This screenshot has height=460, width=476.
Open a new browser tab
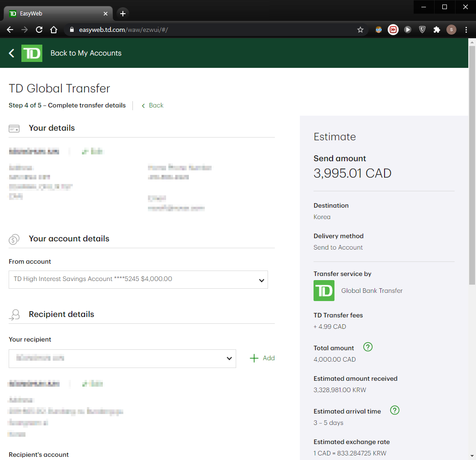tap(123, 14)
